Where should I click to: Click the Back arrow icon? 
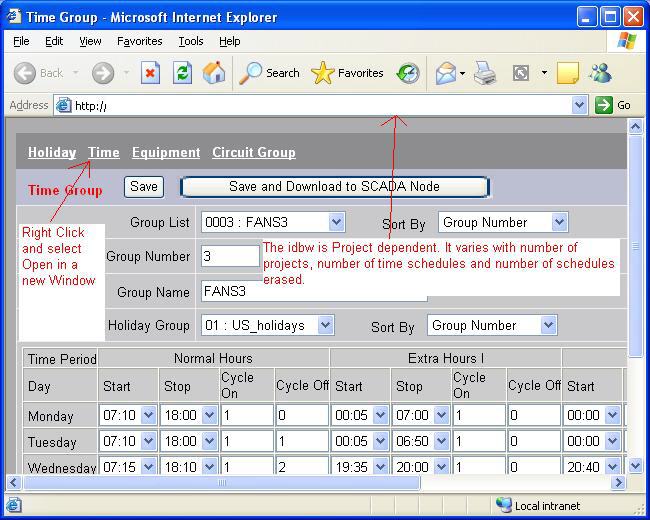pos(24,73)
